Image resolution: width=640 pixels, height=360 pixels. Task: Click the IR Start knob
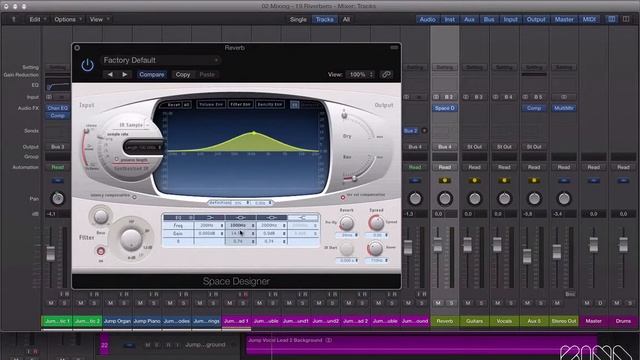pyautogui.click(x=347, y=248)
